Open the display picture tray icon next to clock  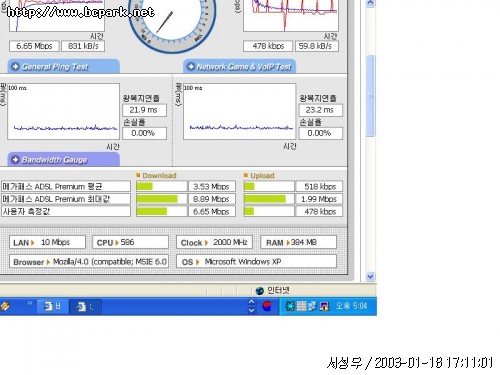pyautogui.click(x=324, y=306)
